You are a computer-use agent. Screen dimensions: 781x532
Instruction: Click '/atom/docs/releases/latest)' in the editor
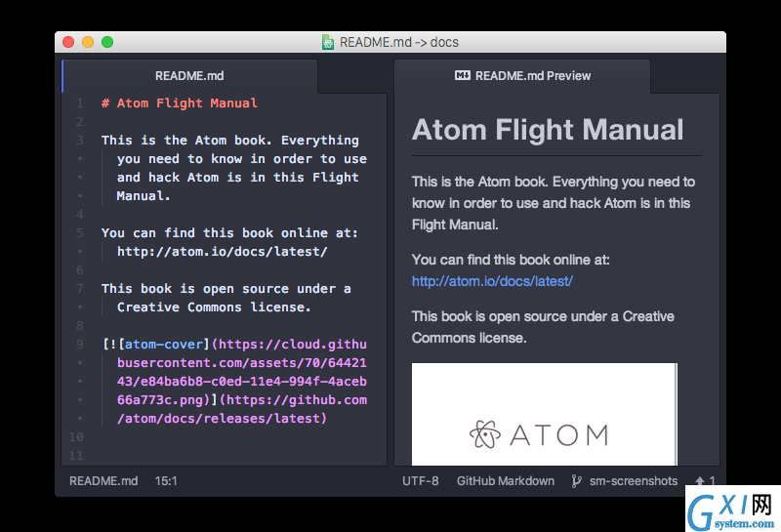pos(222,419)
